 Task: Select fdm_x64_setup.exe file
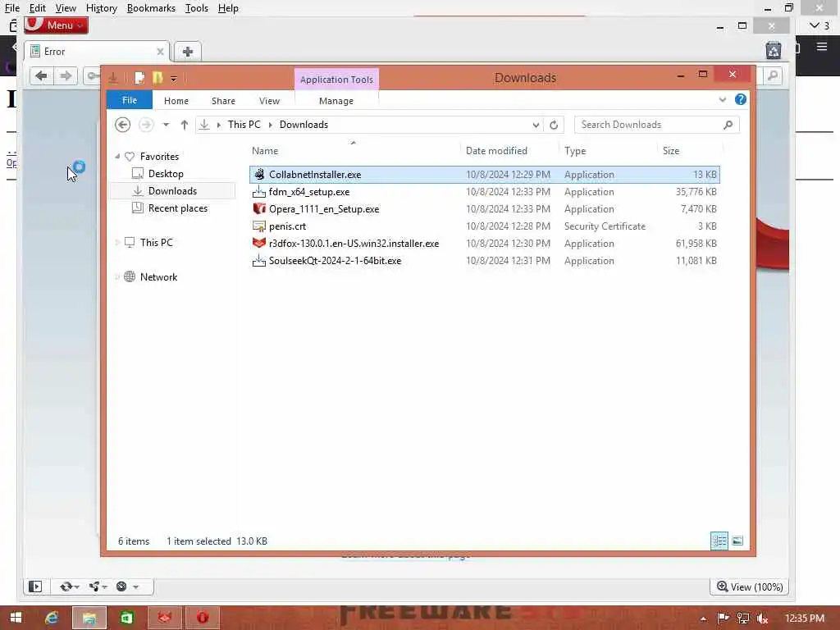point(484,192)
